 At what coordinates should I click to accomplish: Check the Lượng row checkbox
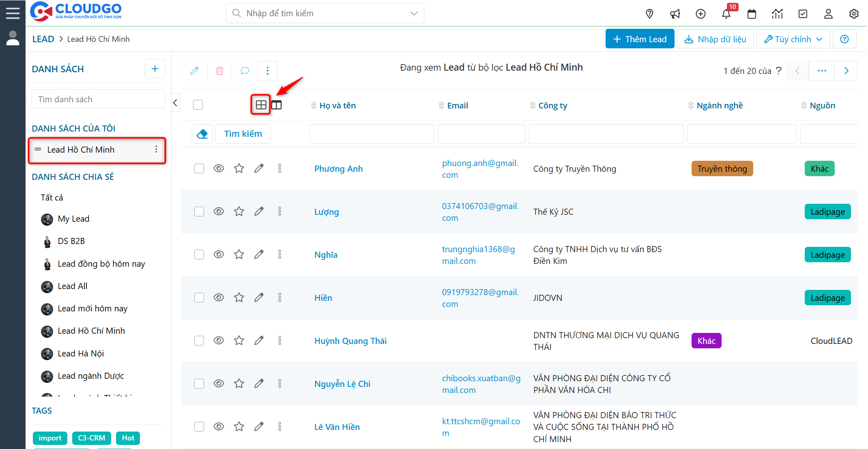[x=199, y=212]
